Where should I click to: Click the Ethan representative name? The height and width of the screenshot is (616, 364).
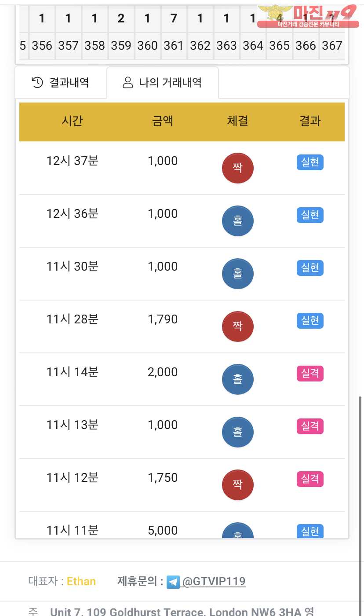[81, 582]
